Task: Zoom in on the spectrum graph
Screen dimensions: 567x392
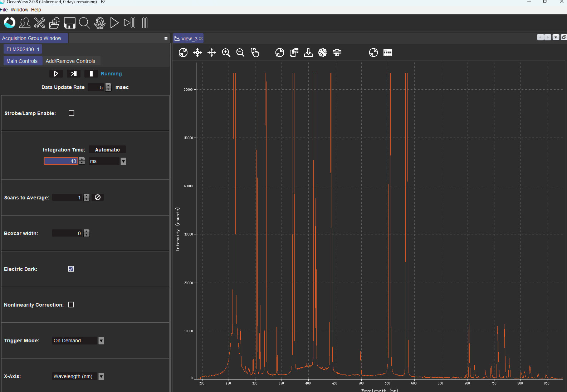Action: tap(226, 53)
